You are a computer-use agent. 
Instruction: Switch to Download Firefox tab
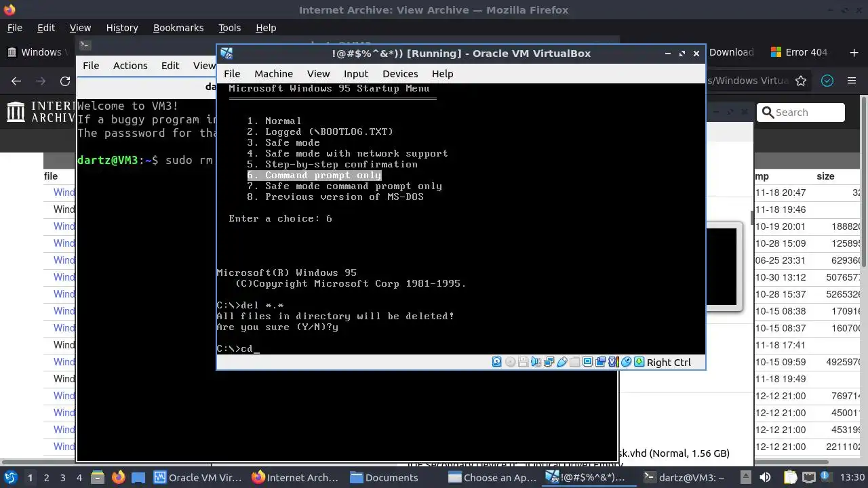point(731,52)
